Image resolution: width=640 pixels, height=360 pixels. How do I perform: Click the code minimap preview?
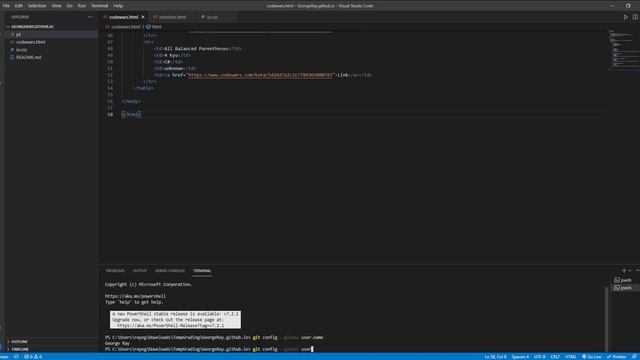[624, 50]
